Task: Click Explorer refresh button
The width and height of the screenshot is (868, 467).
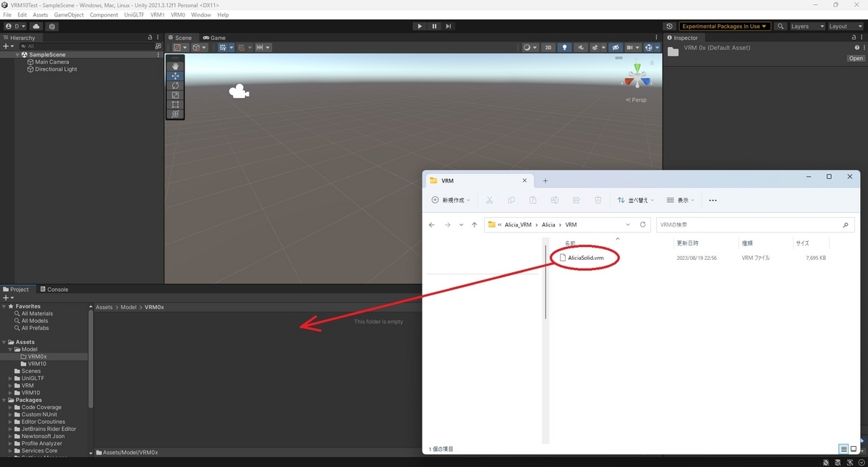Action: (x=642, y=224)
